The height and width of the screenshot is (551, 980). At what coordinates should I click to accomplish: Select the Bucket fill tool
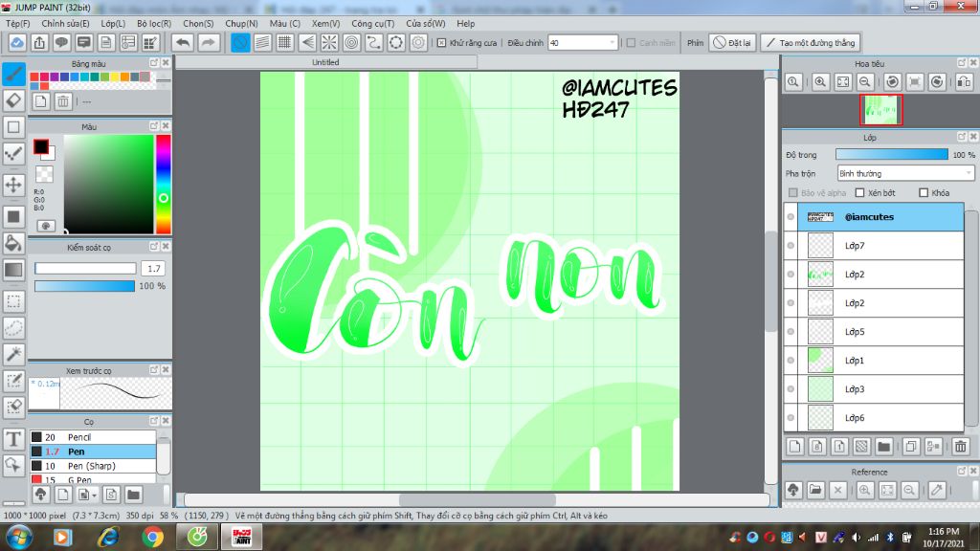point(13,243)
